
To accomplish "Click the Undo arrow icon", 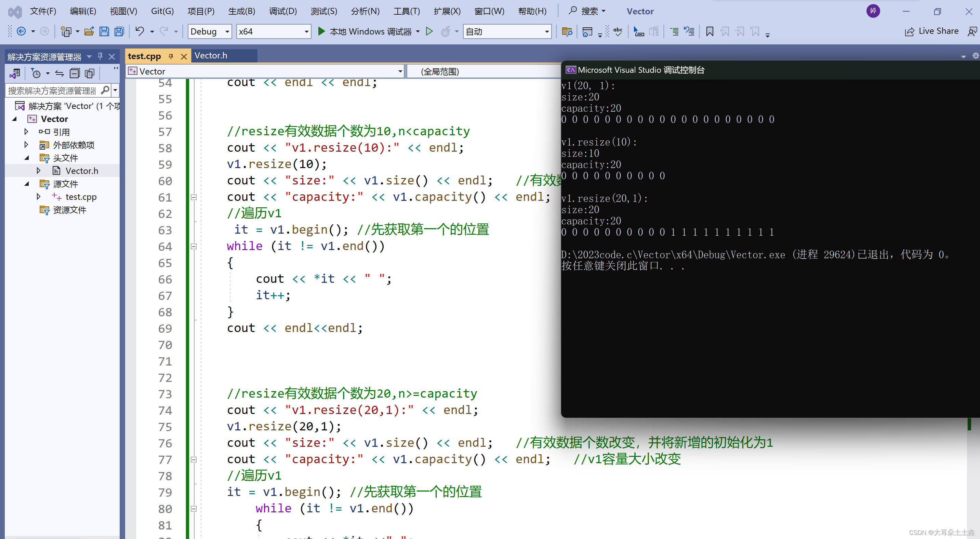I will [x=140, y=31].
